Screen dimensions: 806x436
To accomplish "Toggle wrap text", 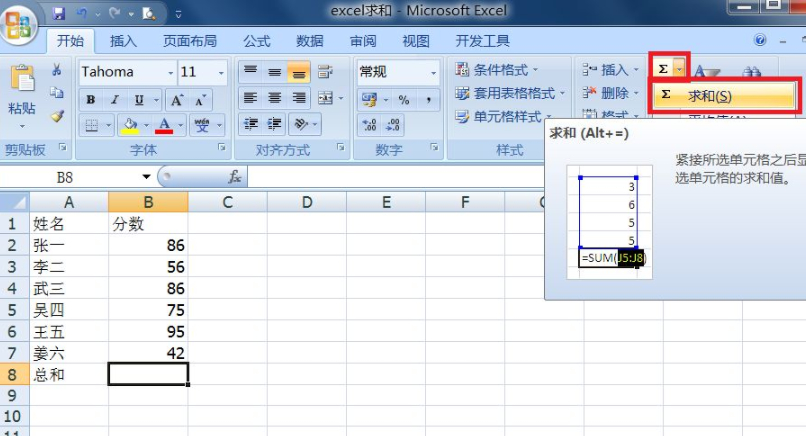I will (x=325, y=71).
